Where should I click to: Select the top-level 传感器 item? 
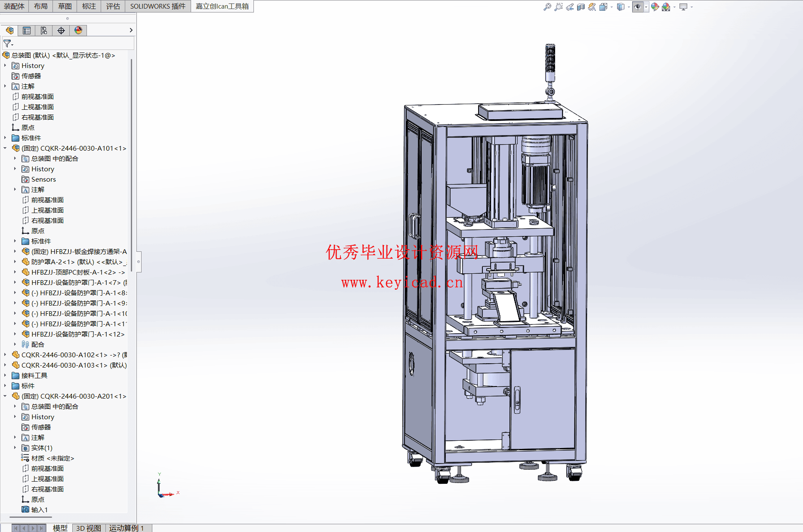point(27,76)
